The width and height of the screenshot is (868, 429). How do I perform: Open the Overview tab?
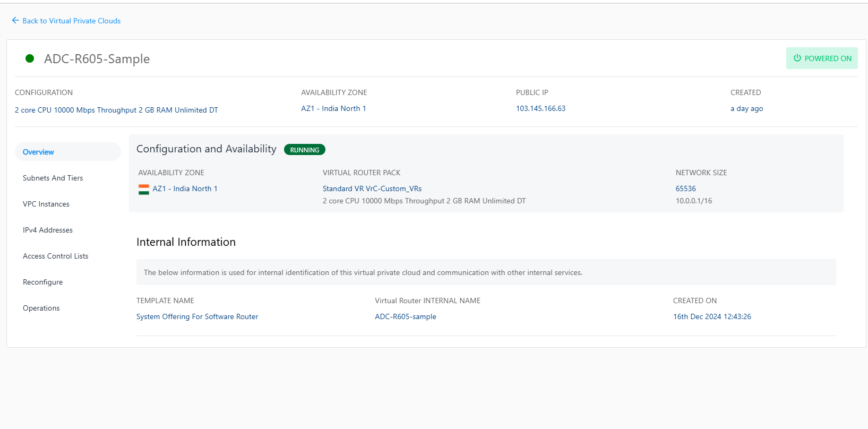pyautogui.click(x=38, y=152)
